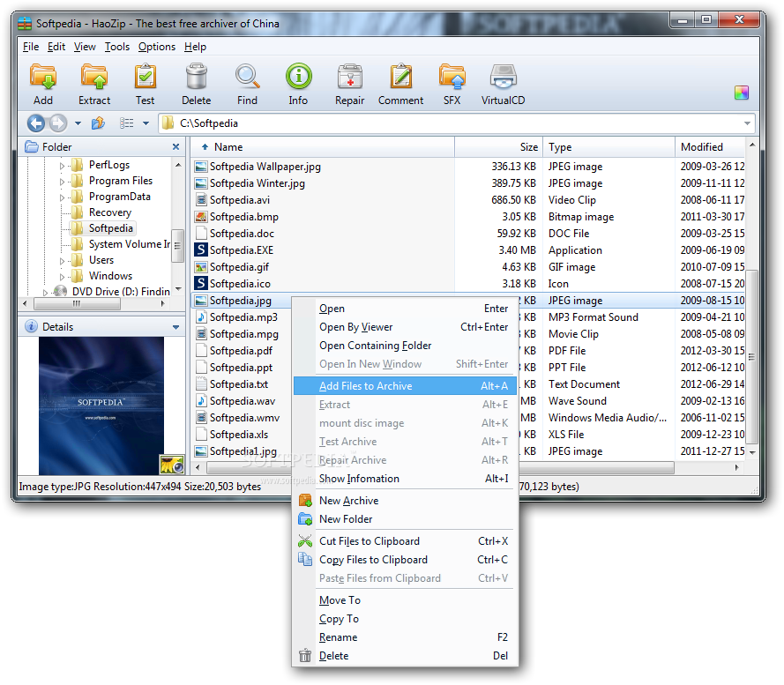Screen dimensions: 784x685
Task: Collapse the Details panel chevron
Action: tap(176, 327)
